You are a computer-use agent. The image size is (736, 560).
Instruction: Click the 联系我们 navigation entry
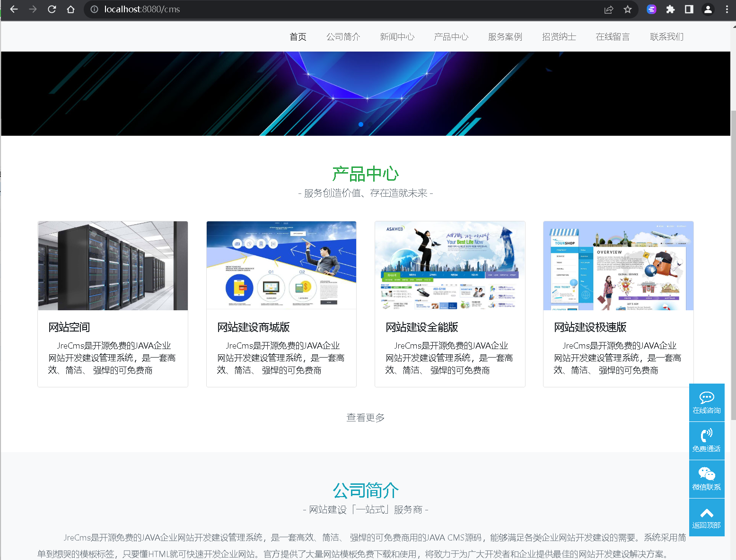[666, 36]
